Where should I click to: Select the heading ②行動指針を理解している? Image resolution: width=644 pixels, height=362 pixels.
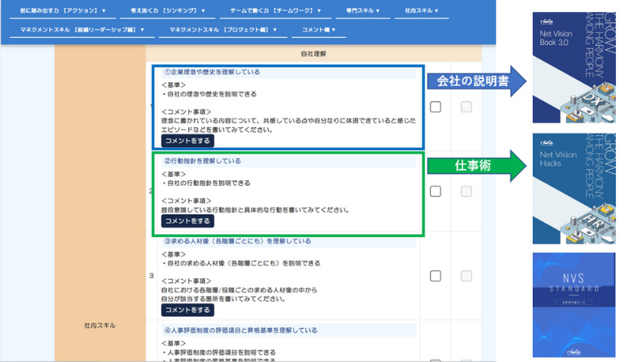[x=203, y=161]
